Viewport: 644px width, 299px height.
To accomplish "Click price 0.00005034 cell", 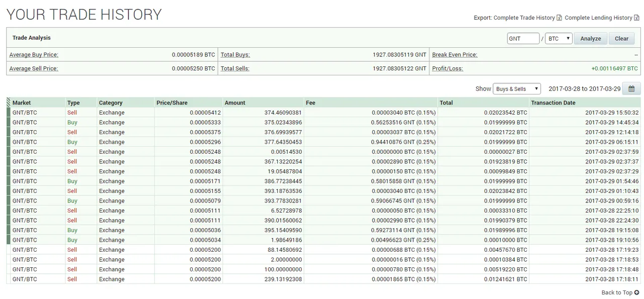I will coord(205,240).
